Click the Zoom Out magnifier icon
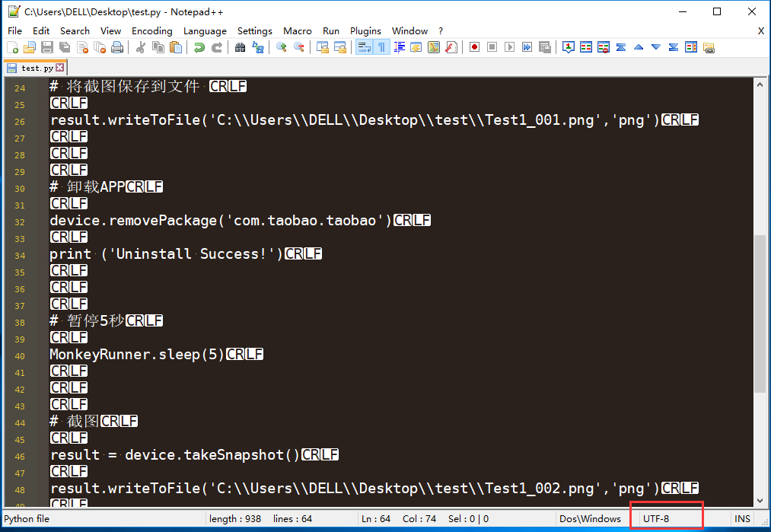 [x=299, y=48]
